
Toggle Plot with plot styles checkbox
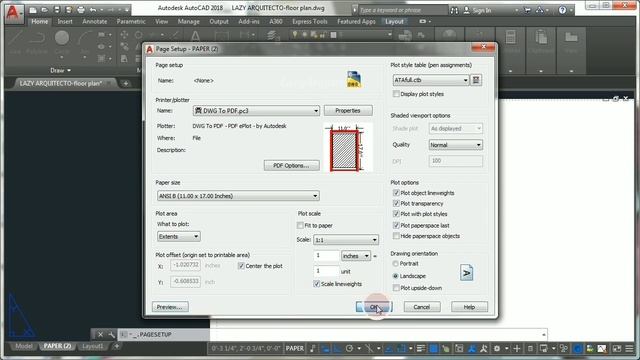tap(396, 214)
